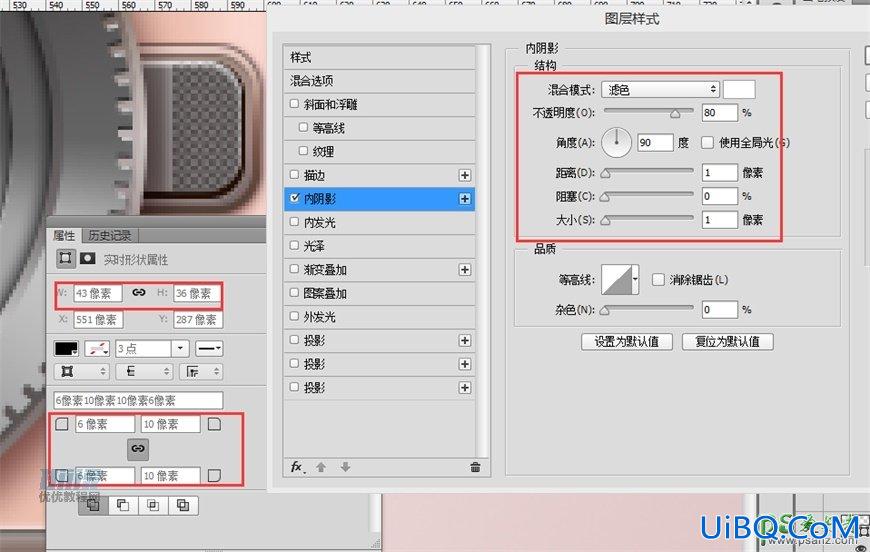Add another 内阴影 effect with plus icon
Viewport: 870px width, 552px height.
pyautogui.click(x=465, y=199)
